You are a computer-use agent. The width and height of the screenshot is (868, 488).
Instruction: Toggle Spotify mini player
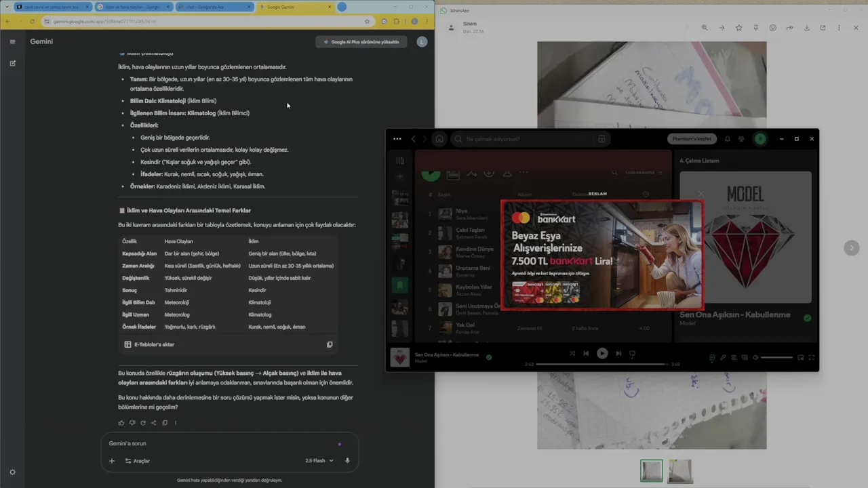point(801,357)
